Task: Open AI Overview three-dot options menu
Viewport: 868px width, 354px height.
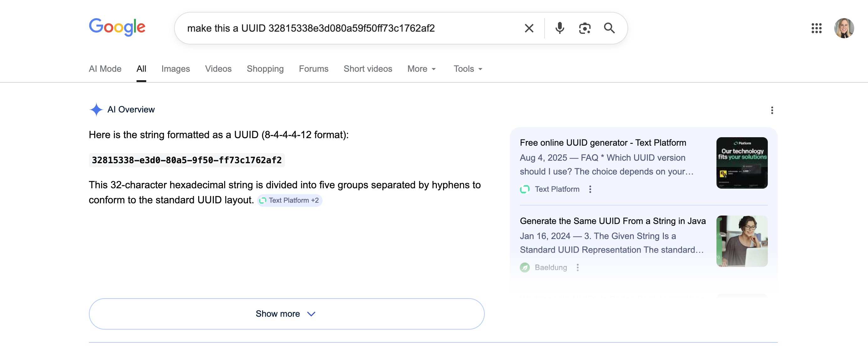Action: pyautogui.click(x=772, y=110)
